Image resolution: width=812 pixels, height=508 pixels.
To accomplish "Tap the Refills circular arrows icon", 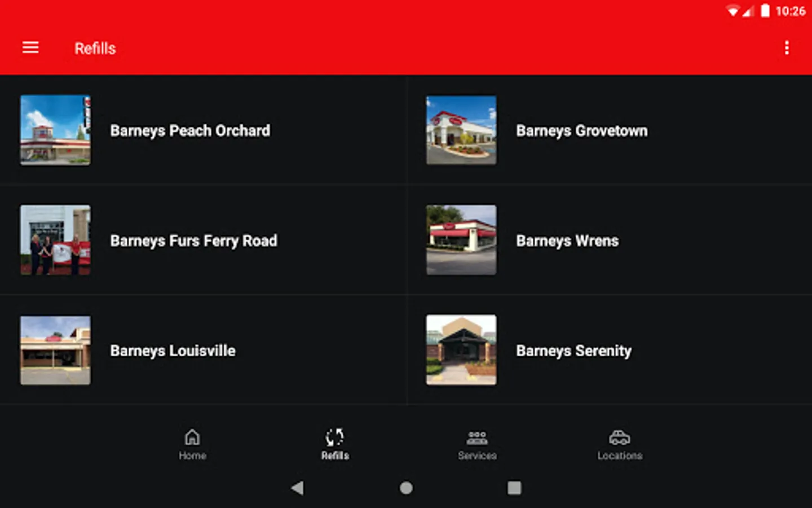I will tap(334, 437).
